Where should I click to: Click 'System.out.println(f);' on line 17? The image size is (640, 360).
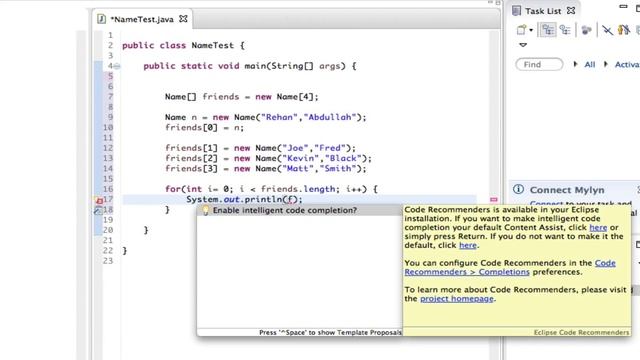(x=244, y=199)
